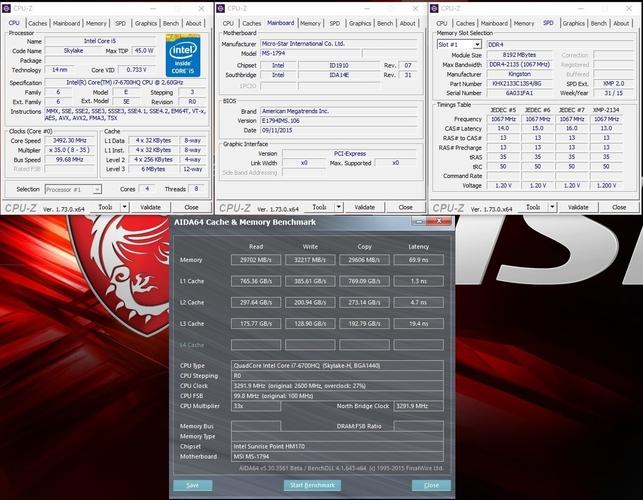Close AIDA64 window with title bar X
643x500 pixels.
click(441, 221)
